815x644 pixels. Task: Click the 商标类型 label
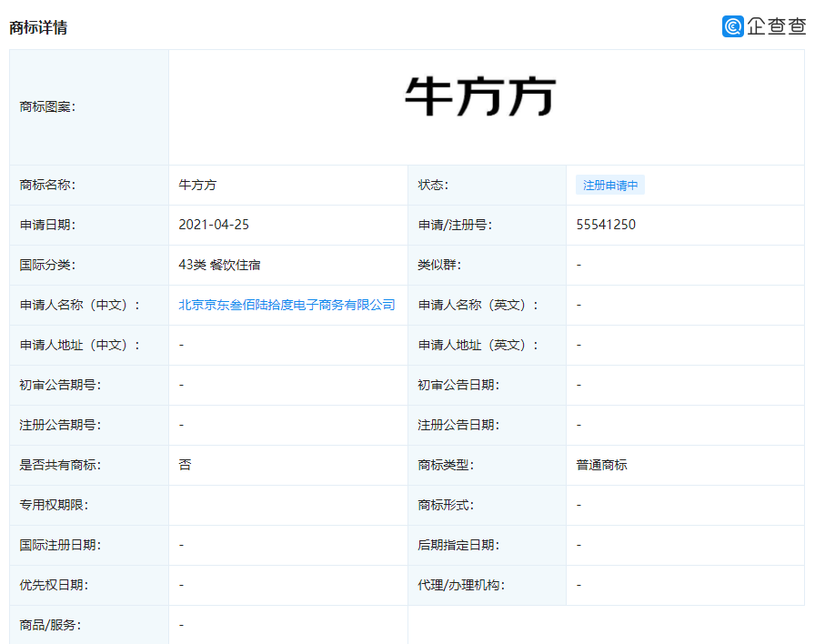(x=446, y=465)
